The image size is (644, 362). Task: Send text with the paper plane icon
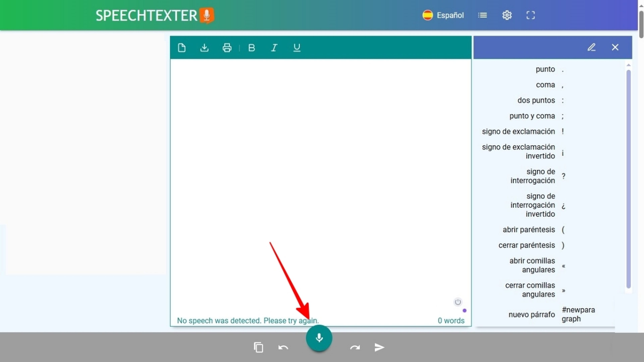point(379,347)
